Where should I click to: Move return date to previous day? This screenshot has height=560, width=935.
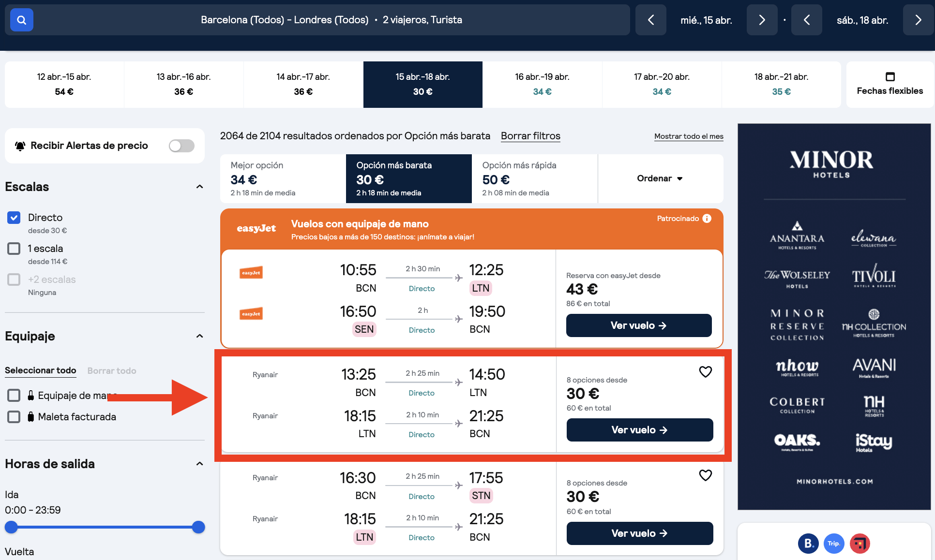coord(806,20)
